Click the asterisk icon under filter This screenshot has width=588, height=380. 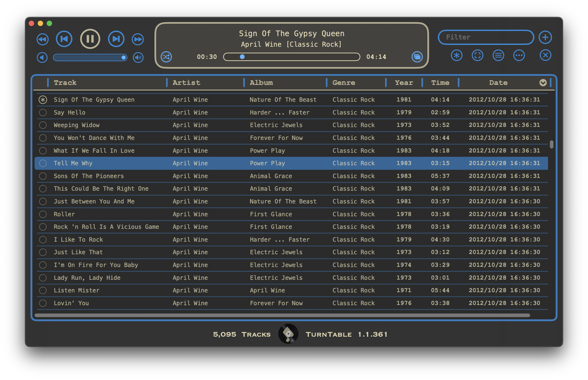pyautogui.click(x=456, y=55)
